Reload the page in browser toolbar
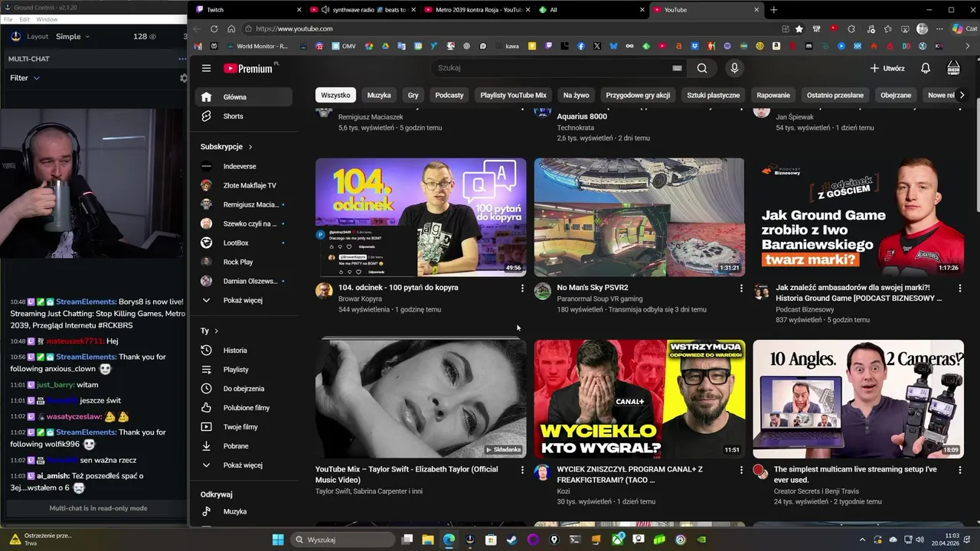 (214, 29)
